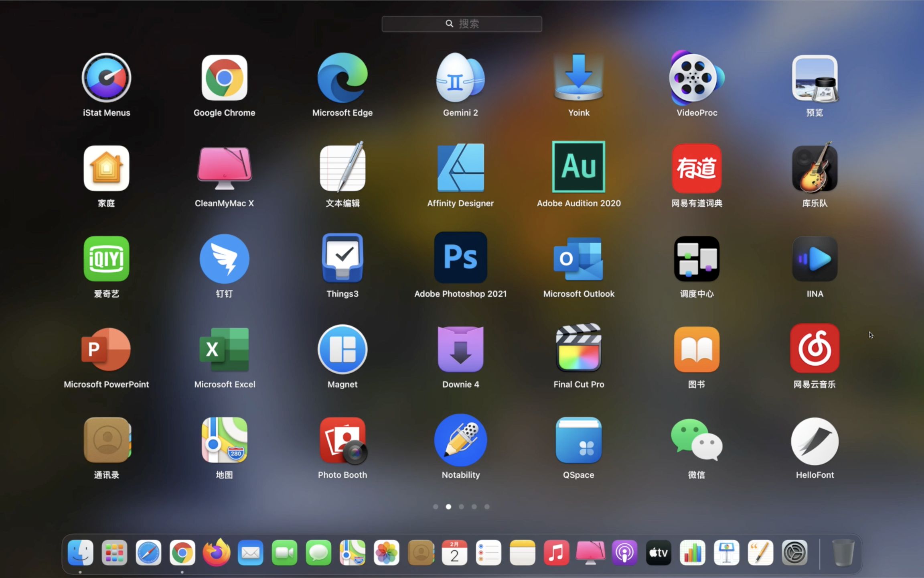924x578 pixels.
Task: Launch CleanMyMac X from Launchpad grid
Action: 224,168
